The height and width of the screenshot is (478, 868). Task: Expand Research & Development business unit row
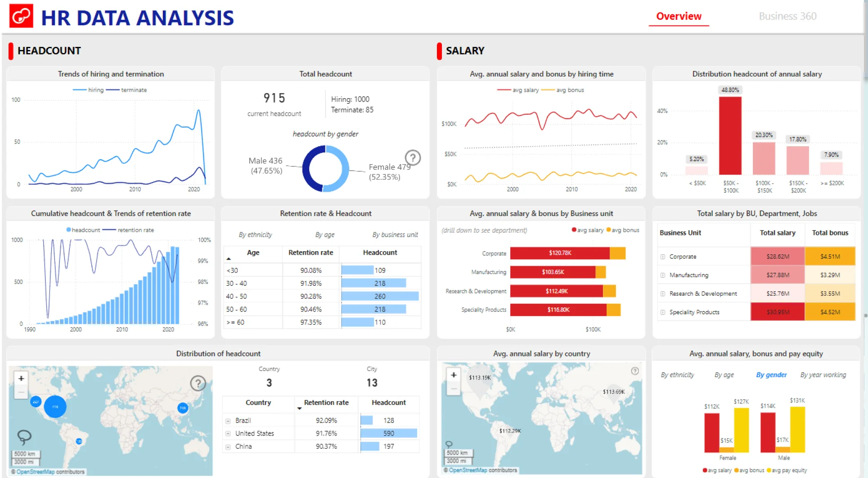pos(663,293)
